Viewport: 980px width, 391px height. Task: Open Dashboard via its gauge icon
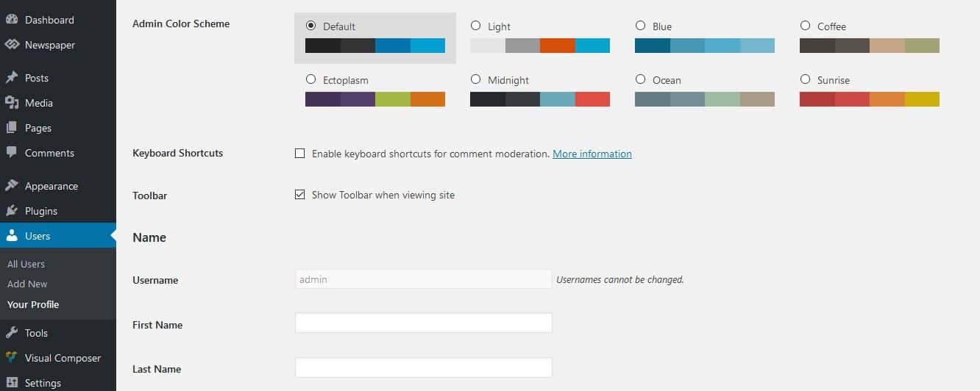[12, 20]
